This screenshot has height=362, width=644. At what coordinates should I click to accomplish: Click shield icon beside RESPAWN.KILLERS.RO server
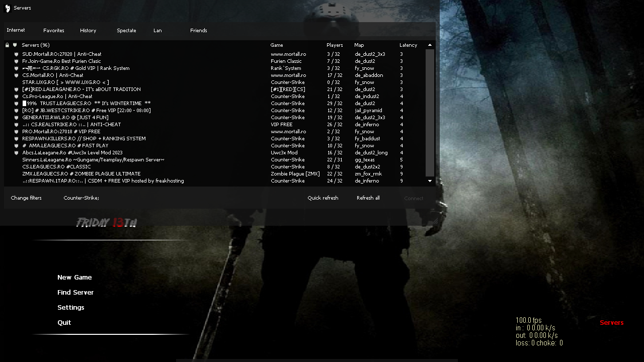point(16,139)
